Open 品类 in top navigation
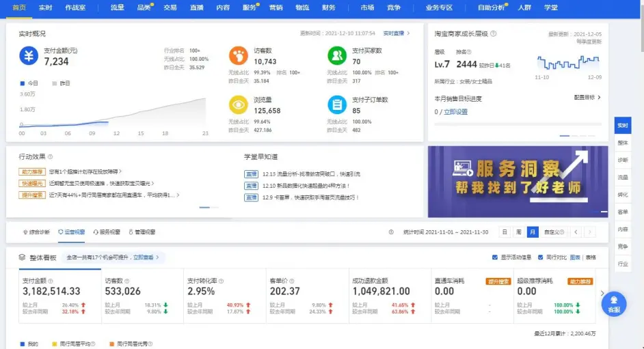The width and height of the screenshot is (644, 349). click(x=144, y=8)
